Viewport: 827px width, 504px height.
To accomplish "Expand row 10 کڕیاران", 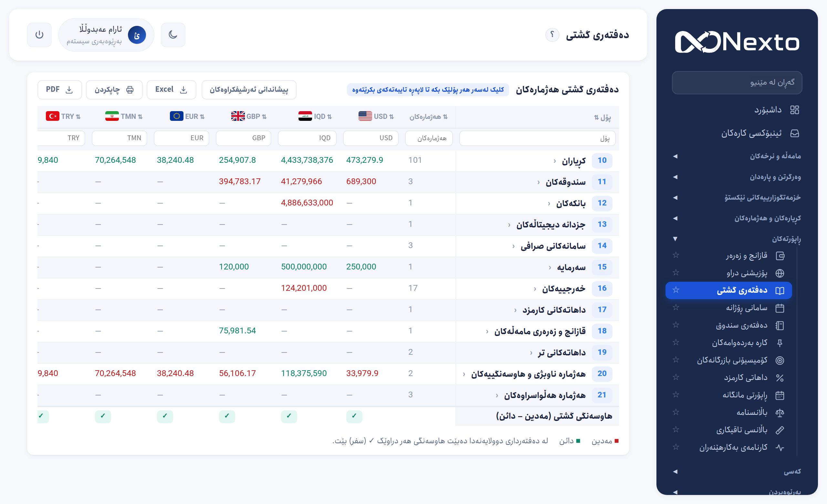I will [555, 161].
